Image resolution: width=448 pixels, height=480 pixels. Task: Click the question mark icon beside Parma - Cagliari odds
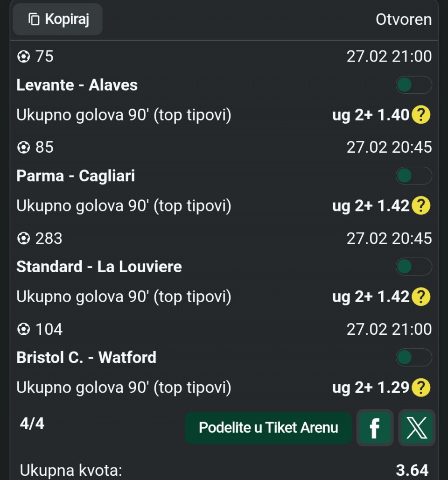point(420,206)
